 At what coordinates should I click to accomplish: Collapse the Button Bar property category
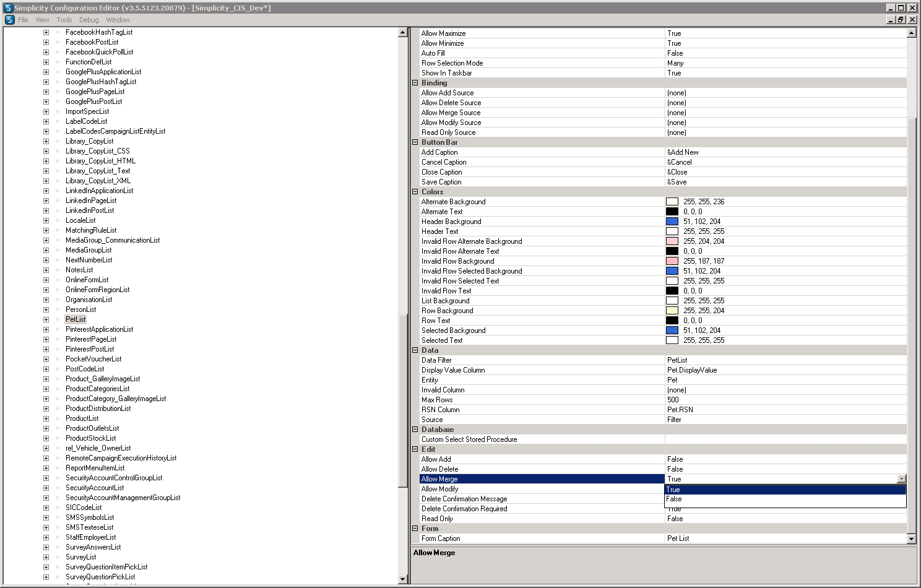point(415,142)
